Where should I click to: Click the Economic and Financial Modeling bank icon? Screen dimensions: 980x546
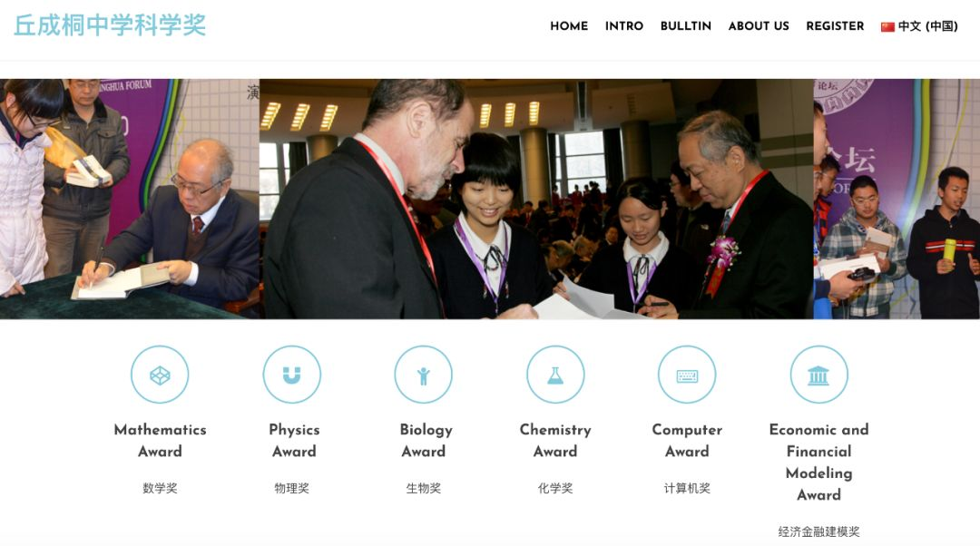pos(818,375)
